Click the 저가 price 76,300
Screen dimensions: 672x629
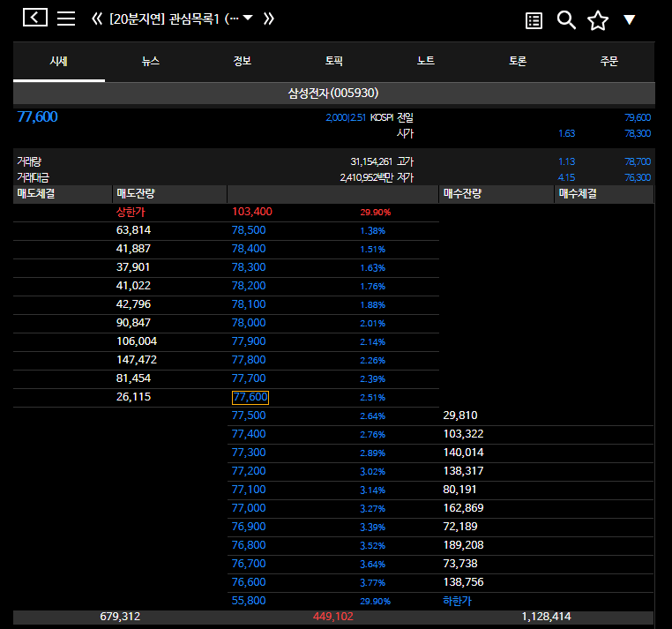[x=638, y=177]
